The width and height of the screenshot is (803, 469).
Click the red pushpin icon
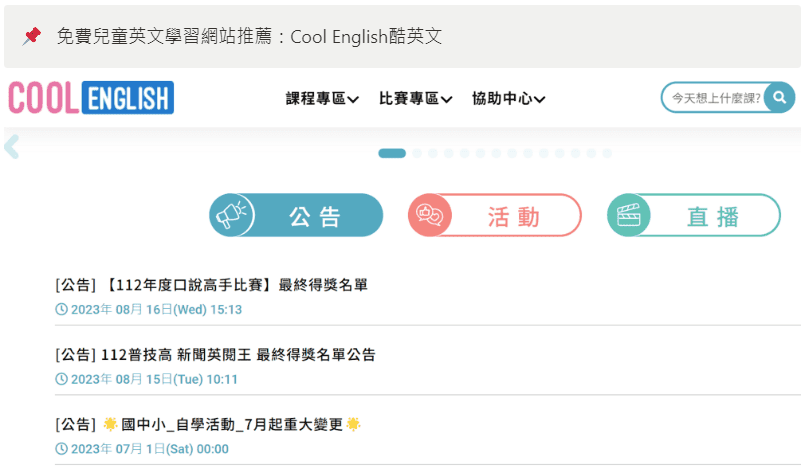coord(32,36)
